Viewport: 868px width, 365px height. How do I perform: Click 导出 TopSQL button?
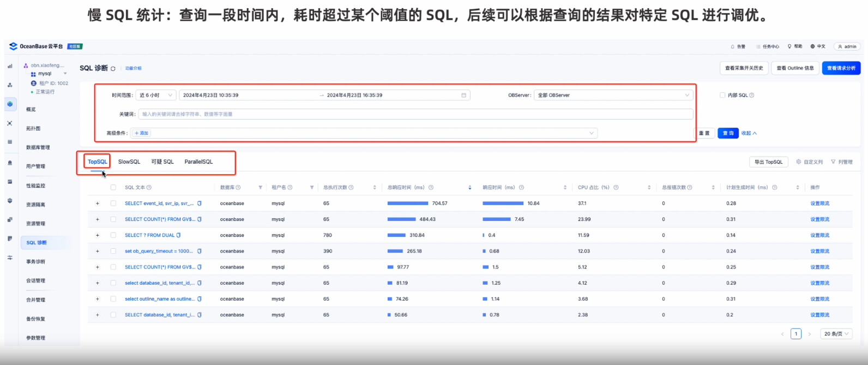[x=768, y=162]
